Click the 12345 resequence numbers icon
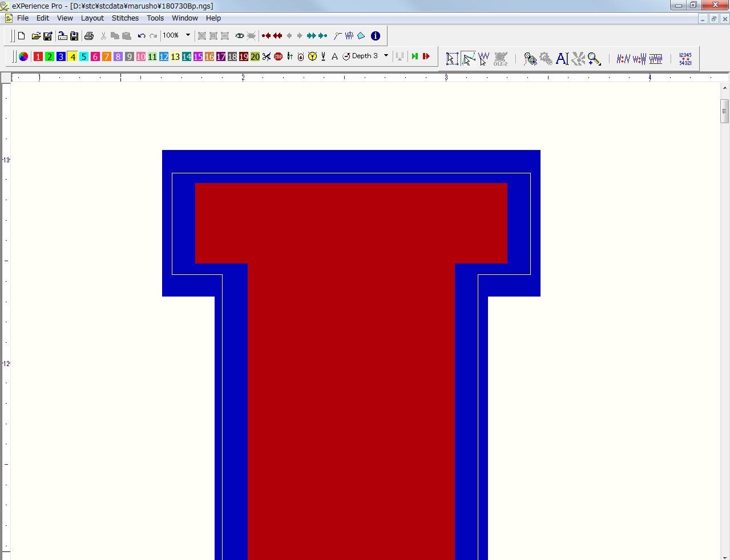This screenshot has height=560, width=730. [x=685, y=59]
